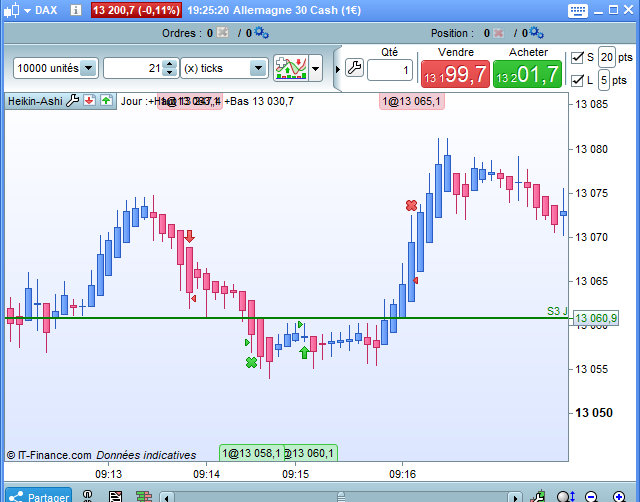Click the 09:15 time axis label
Viewport: 640px width, 502px height.
click(x=296, y=474)
